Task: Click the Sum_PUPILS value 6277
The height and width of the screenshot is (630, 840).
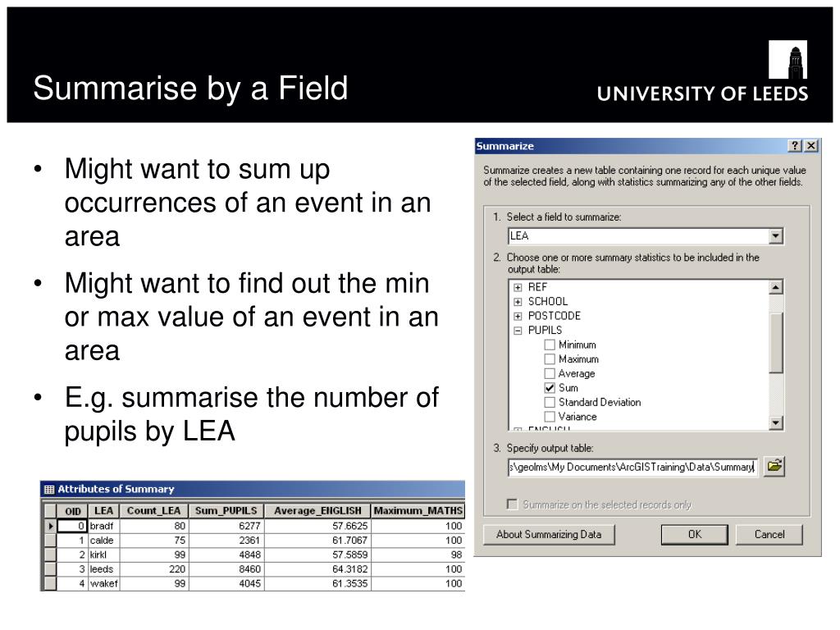Action: click(x=226, y=526)
